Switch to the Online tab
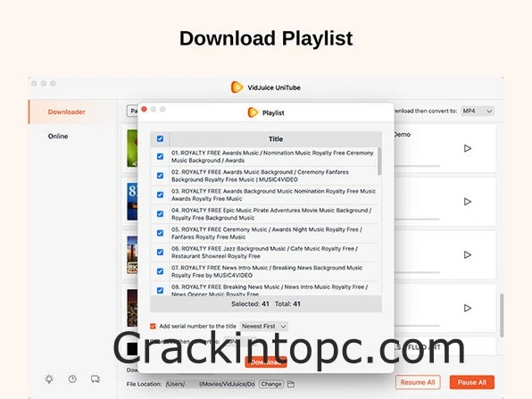This screenshot has height=399, width=532. pyautogui.click(x=58, y=136)
